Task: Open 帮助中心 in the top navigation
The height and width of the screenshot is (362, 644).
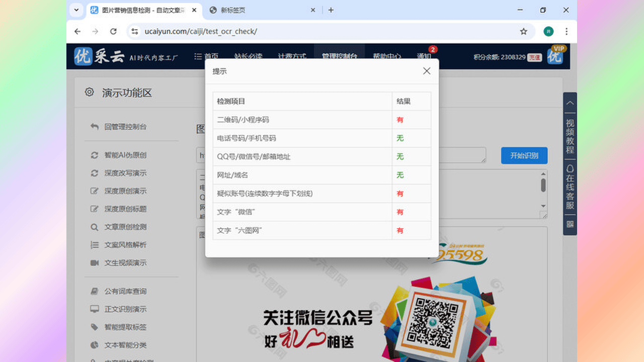Action: coord(386,56)
